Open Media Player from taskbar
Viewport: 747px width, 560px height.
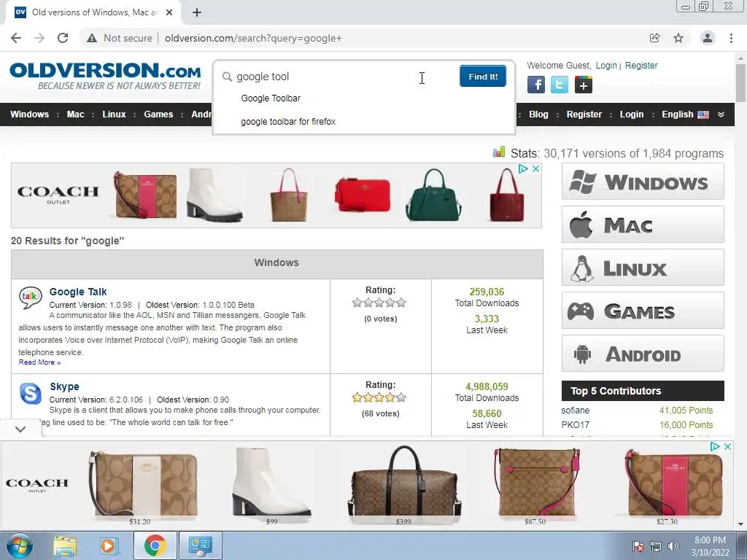pos(109,545)
